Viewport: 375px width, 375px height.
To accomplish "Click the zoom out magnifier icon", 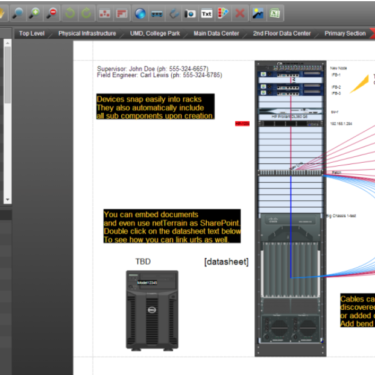I will pyautogui.click(x=52, y=13).
